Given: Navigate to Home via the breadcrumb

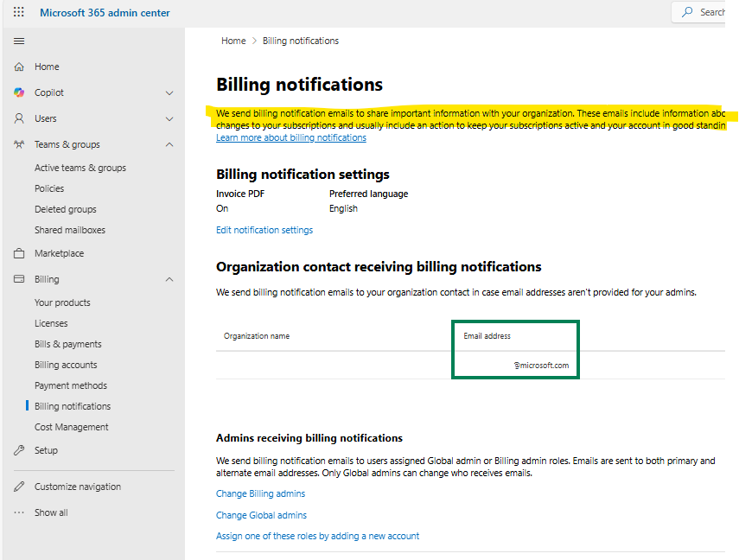Looking at the screenshot, I should [233, 41].
